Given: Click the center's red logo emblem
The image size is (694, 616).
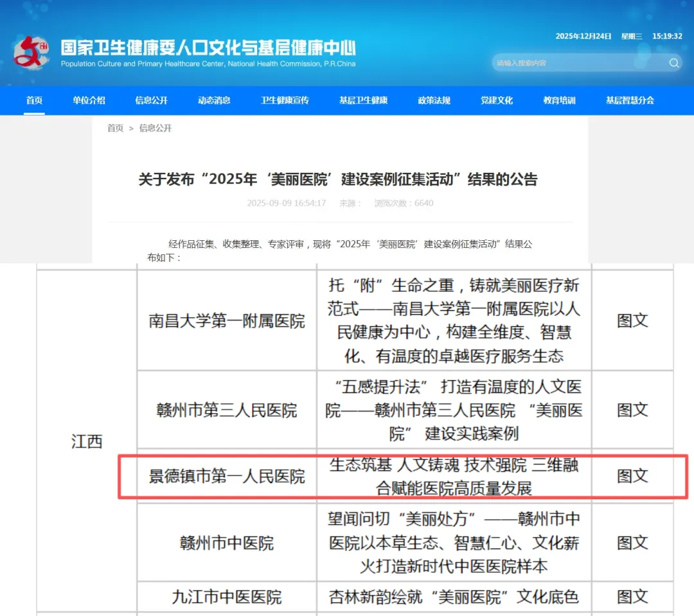Looking at the screenshot, I should click(31, 53).
